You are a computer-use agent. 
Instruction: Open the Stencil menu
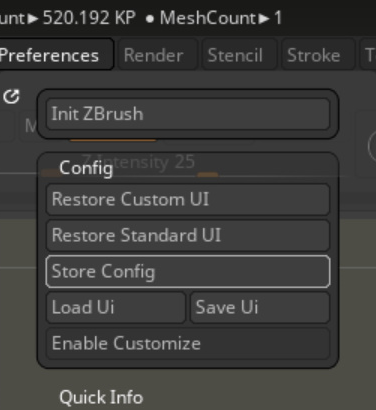[235, 55]
